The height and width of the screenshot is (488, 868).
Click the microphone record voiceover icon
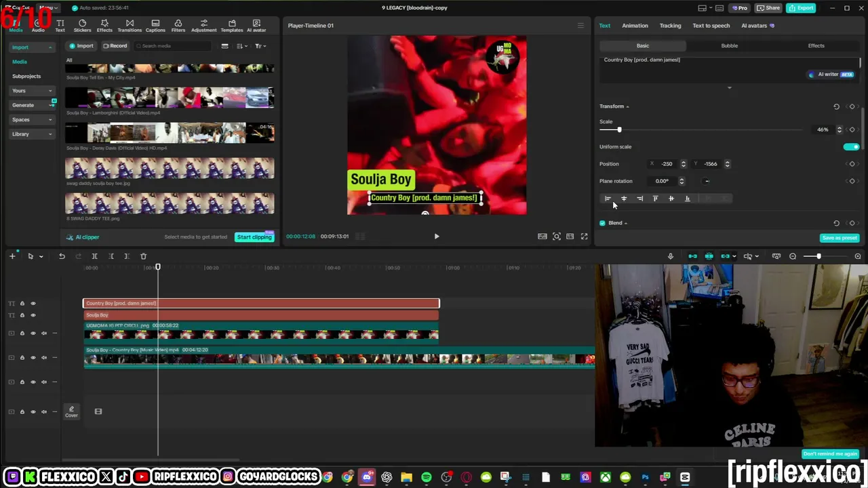point(671,256)
